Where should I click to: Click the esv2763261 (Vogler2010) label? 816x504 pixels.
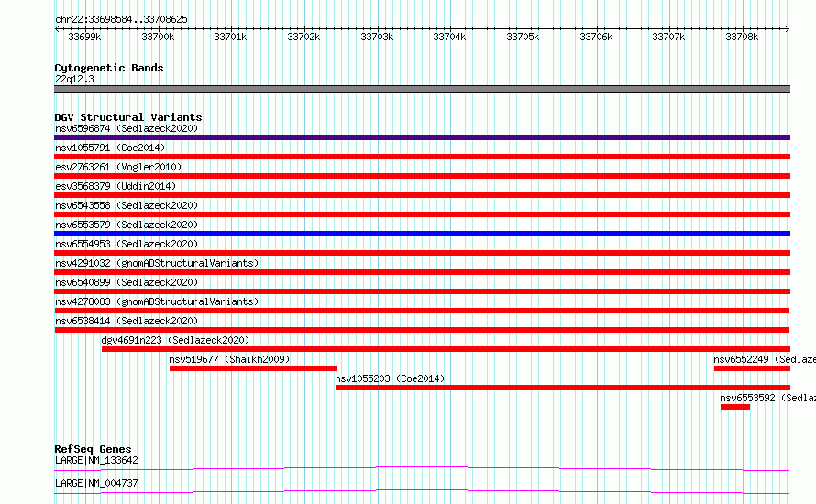coord(118,167)
